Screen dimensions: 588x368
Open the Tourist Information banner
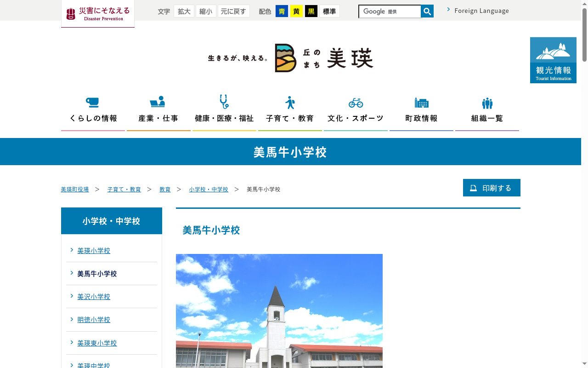pos(553,60)
